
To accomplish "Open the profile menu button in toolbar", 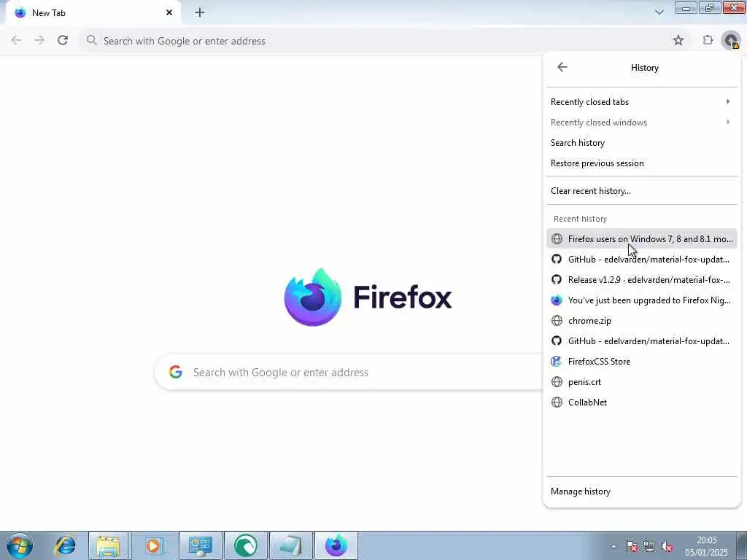I will click(x=731, y=41).
